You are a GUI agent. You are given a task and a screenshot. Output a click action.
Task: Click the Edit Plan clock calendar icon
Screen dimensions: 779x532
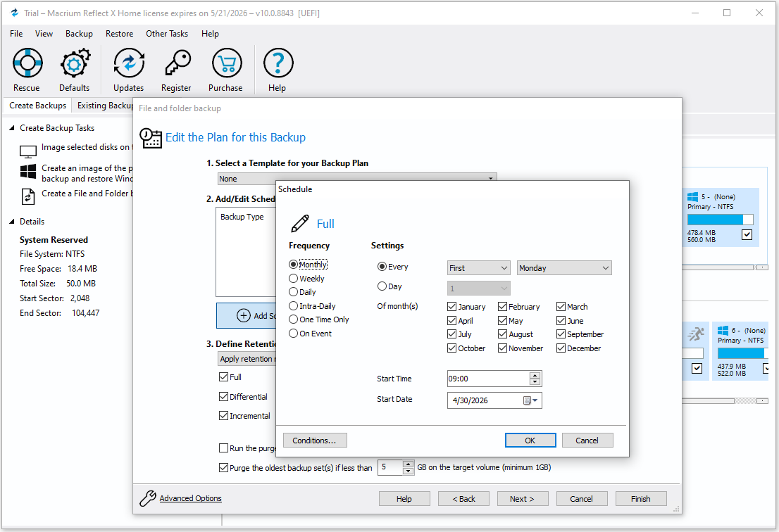151,138
